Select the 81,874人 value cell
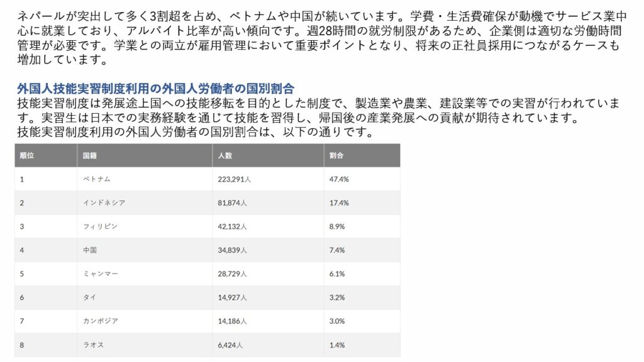Screen dimensions: 644x362 pos(268,203)
